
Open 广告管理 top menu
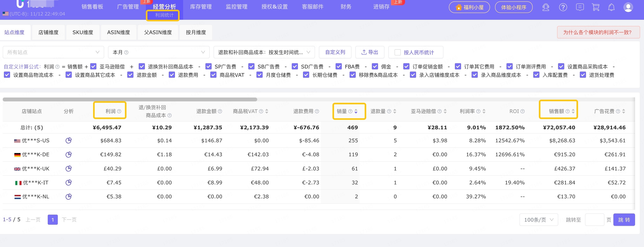128,7
